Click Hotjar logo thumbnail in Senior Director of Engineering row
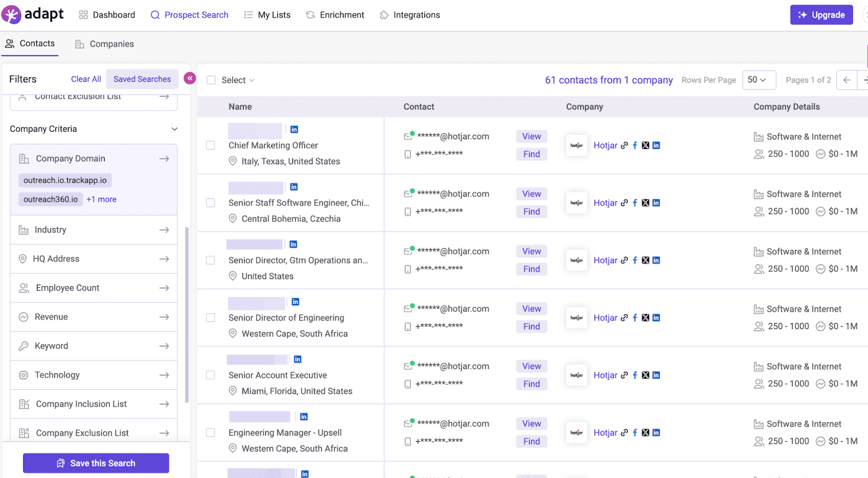 (x=577, y=318)
